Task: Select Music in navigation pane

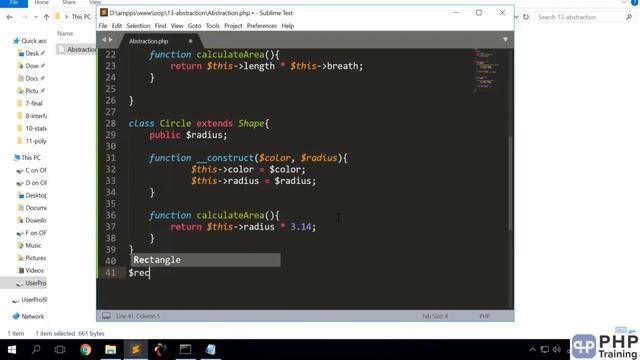Action: tap(29, 245)
